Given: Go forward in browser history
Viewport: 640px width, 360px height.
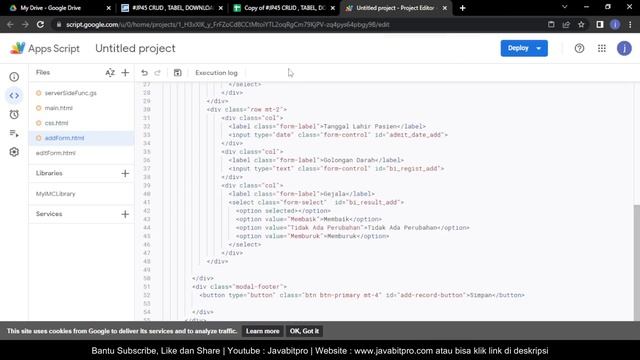Looking at the screenshot, I should point(25,24).
